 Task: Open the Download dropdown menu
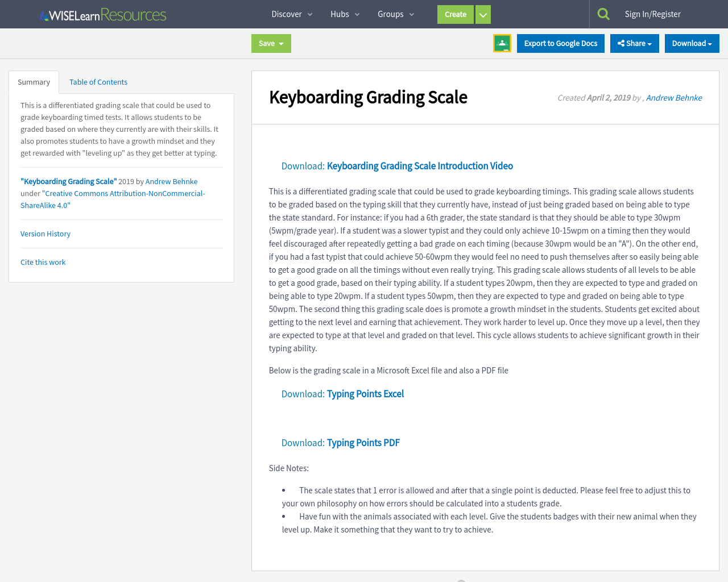coord(692,43)
